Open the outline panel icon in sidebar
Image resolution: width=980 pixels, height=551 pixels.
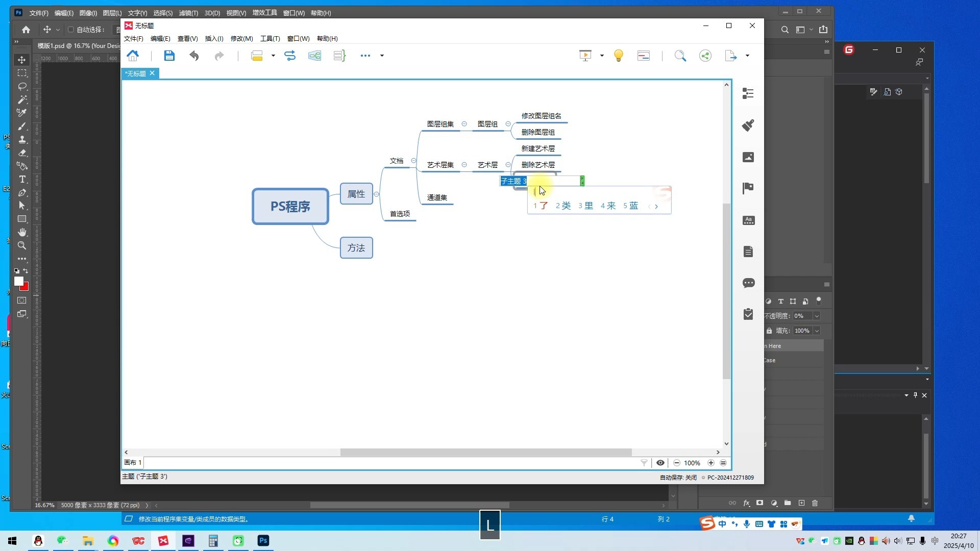pyautogui.click(x=748, y=93)
